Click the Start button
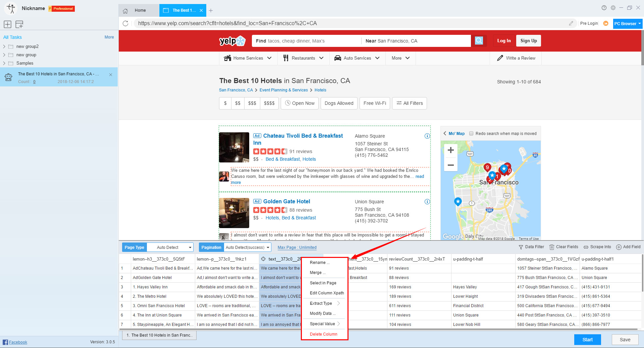 (587, 340)
